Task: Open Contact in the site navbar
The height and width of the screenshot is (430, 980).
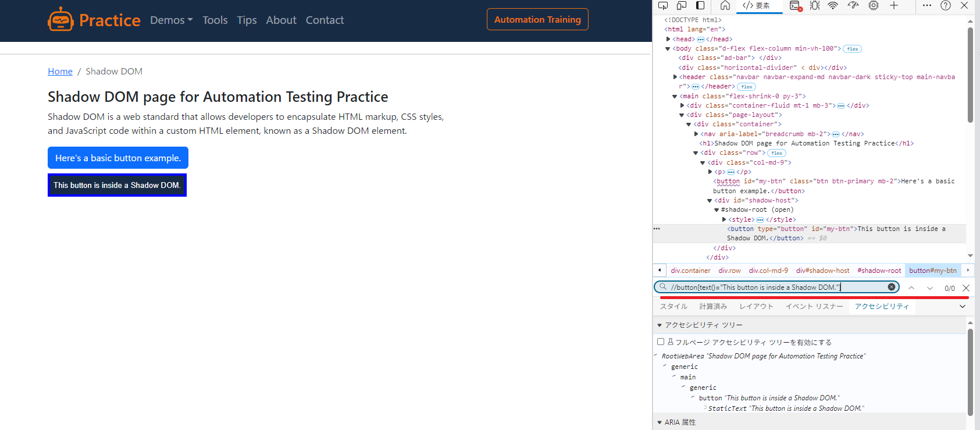Action: coord(325,20)
